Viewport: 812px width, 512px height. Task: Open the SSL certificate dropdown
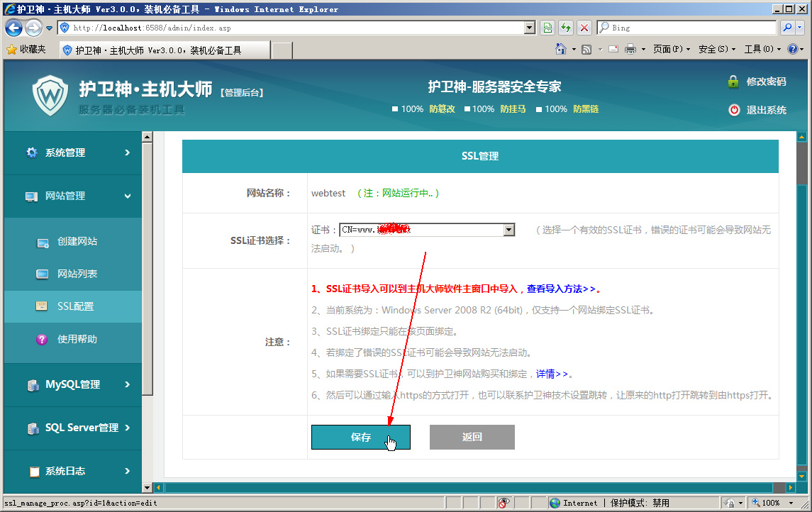pos(508,230)
